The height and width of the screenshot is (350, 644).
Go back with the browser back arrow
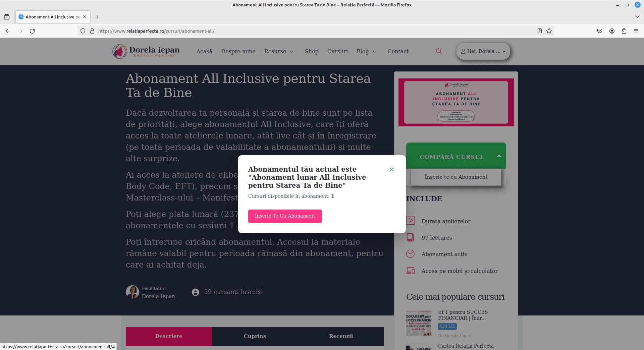click(8, 31)
